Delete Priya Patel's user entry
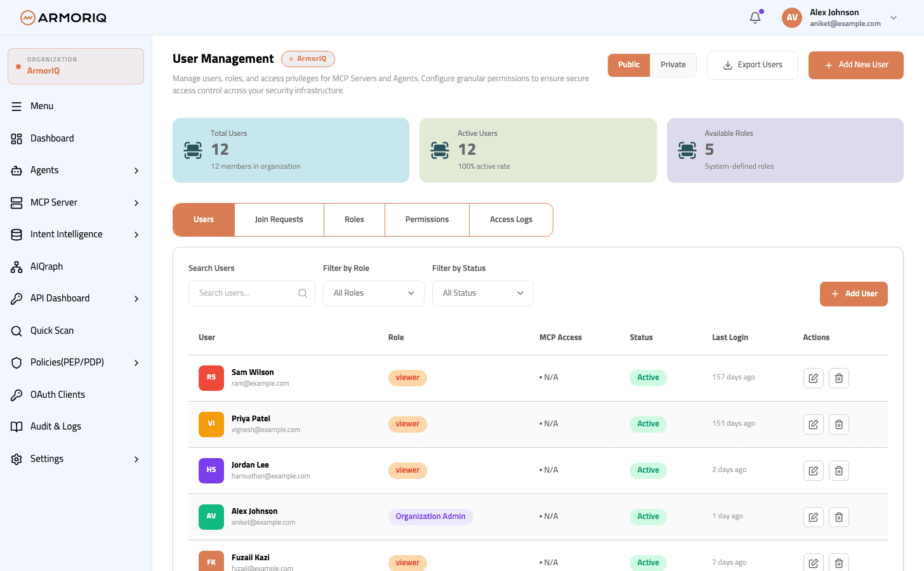This screenshot has height=571, width=924. coord(839,424)
